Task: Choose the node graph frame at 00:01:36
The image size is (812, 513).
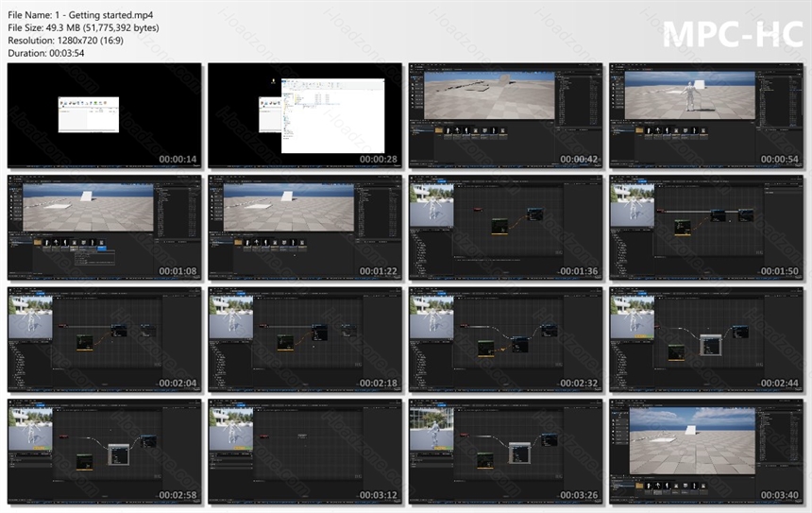Action: pyautogui.click(x=505, y=228)
